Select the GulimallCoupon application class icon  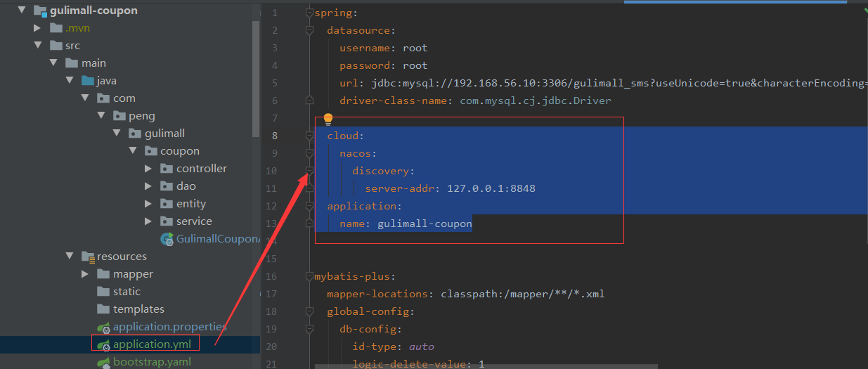(167, 239)
